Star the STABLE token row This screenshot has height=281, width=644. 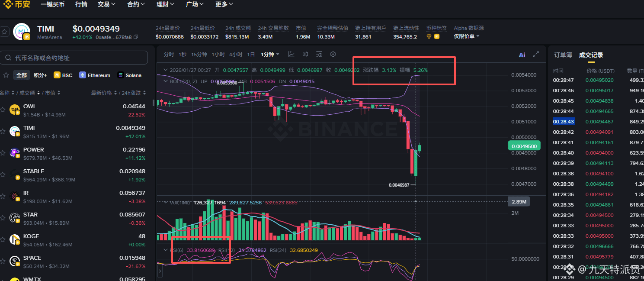click(3, 175)
